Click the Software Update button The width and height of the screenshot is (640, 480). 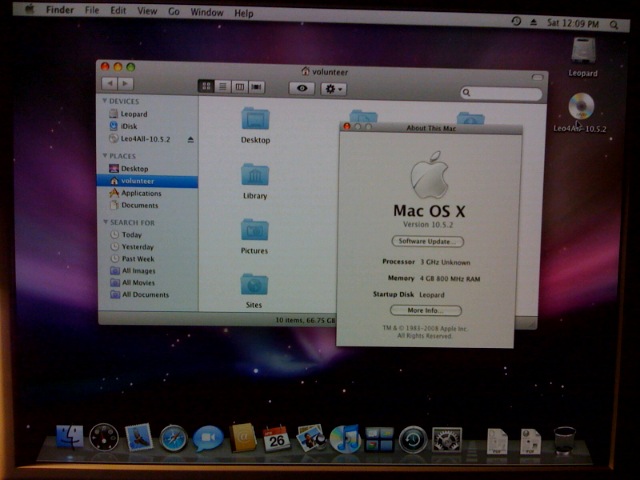point(427,242)
